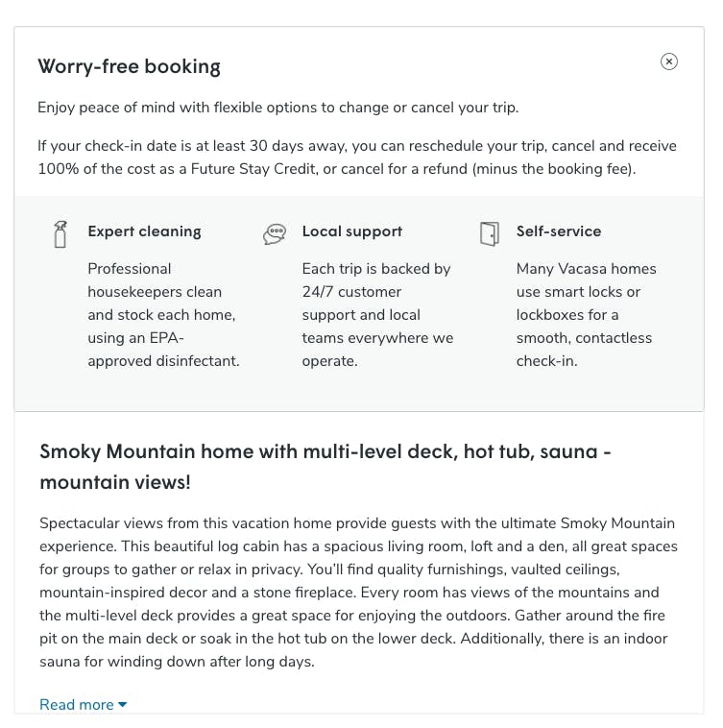The height and width of the screenshot is (728, 723).
Task: Click the Read more dropdown arrow
Action: [x=123, y=704]
